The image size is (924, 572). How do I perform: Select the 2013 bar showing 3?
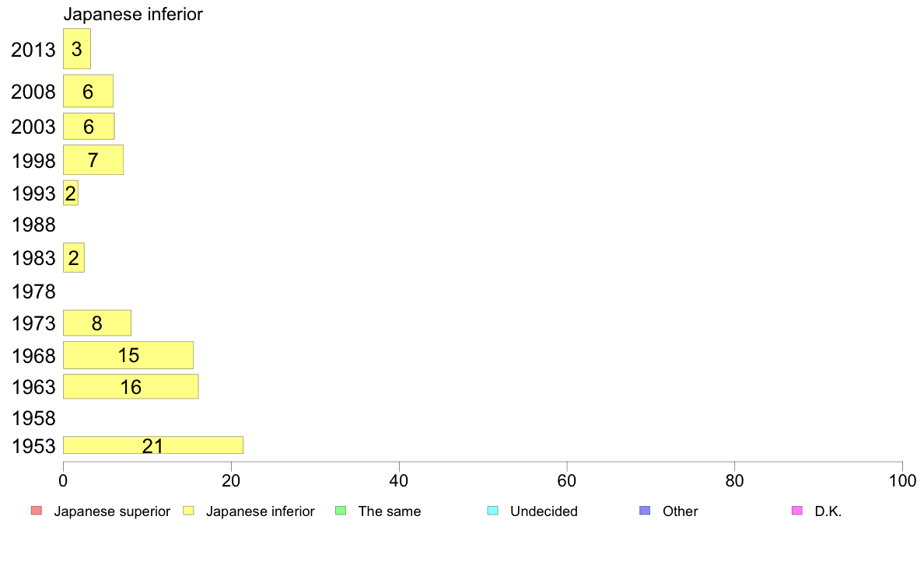pyautogui.click(x=77, y=49)
